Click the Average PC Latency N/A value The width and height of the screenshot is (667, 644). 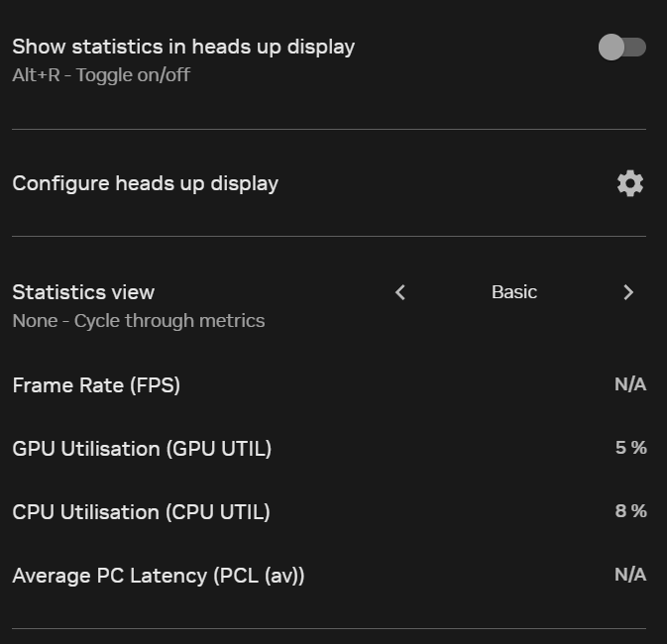point(629,575)
